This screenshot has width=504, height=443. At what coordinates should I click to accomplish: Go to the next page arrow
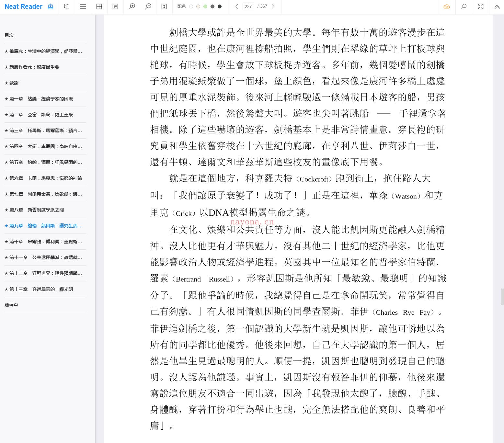pos(273,6)
